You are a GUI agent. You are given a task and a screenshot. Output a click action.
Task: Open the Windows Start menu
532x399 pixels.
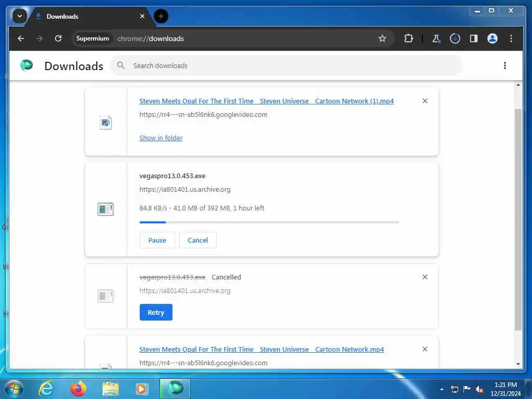tap(14, 389)
